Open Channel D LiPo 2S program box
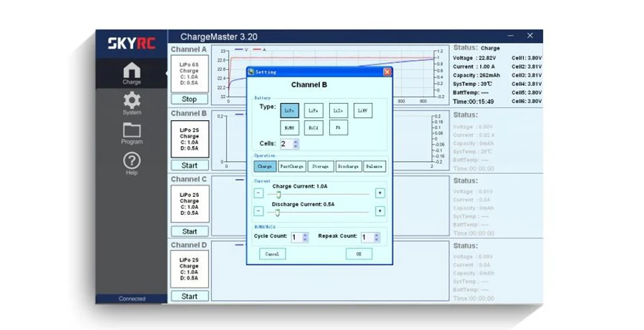Image resolution: width=644 pixels, height=330 pixels. 190,269
